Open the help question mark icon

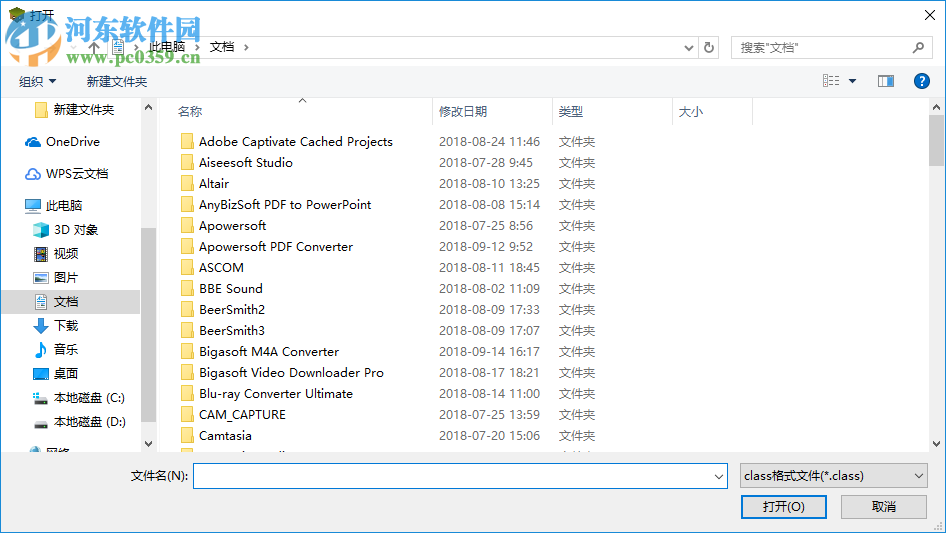(x=921, y=81)
